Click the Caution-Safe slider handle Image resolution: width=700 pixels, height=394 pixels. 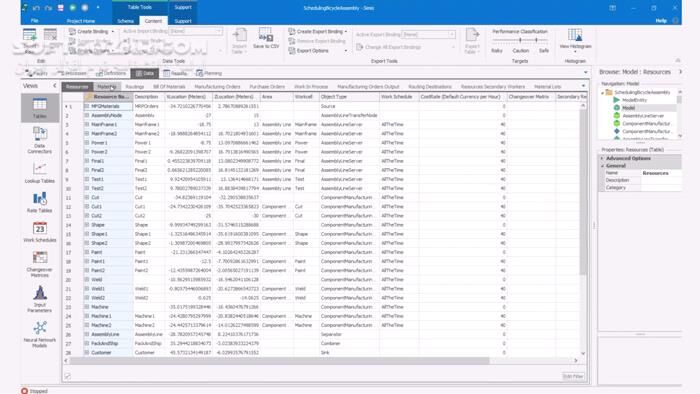536,40
